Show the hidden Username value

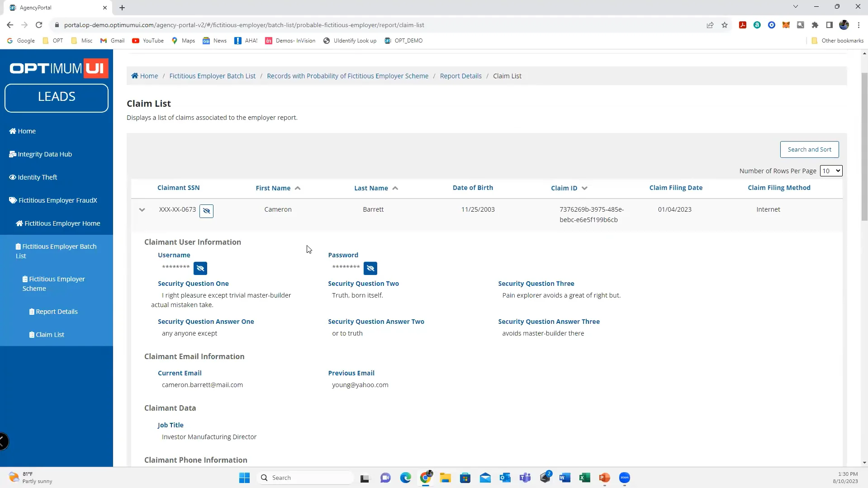point(200,268)
